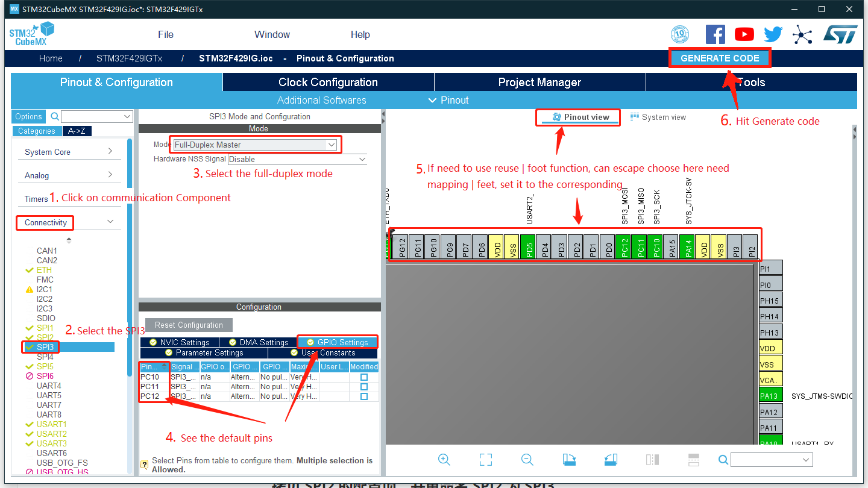This screenshot has width=868, height=488.
Task: Rotate the chip view counter-clockwise
Action: (x=611, y=460)
